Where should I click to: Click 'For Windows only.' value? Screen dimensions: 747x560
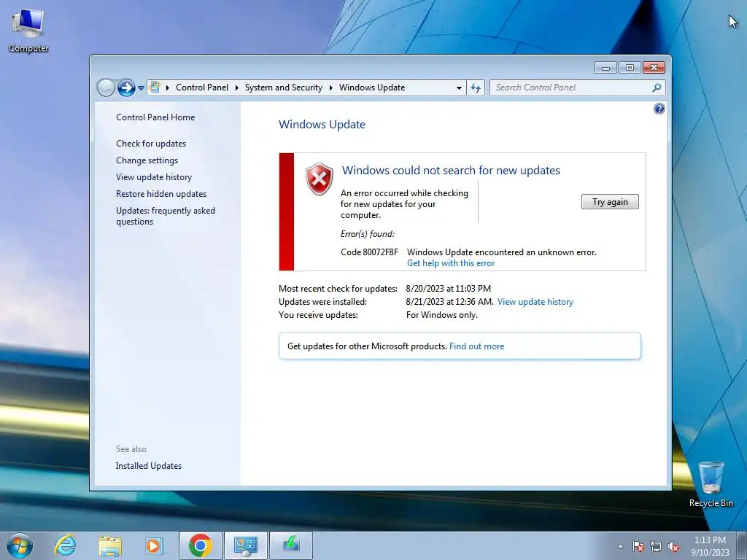(441, 315)
